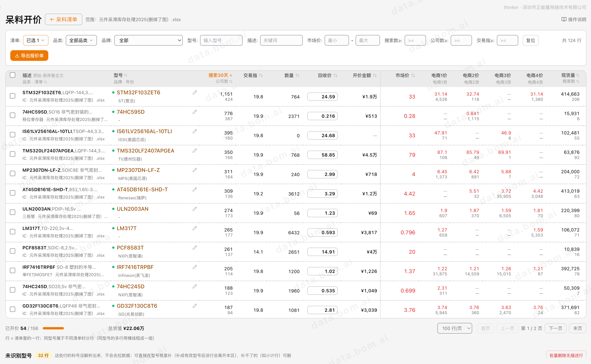The image size is (591, 364).
Task: Click the edit pencil for LM317T
Action: [195, 228]
